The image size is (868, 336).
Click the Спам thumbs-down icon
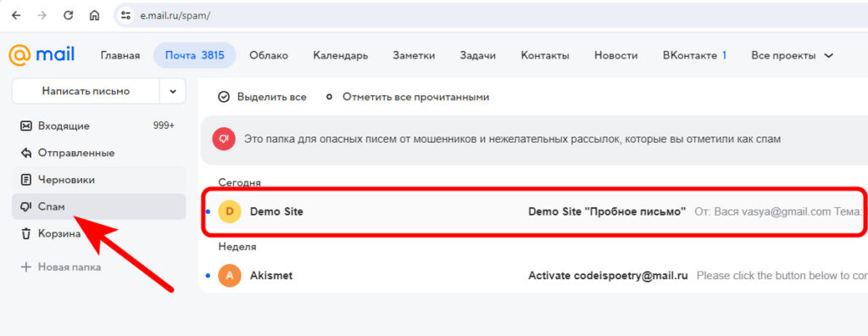(x=26, y=207)
